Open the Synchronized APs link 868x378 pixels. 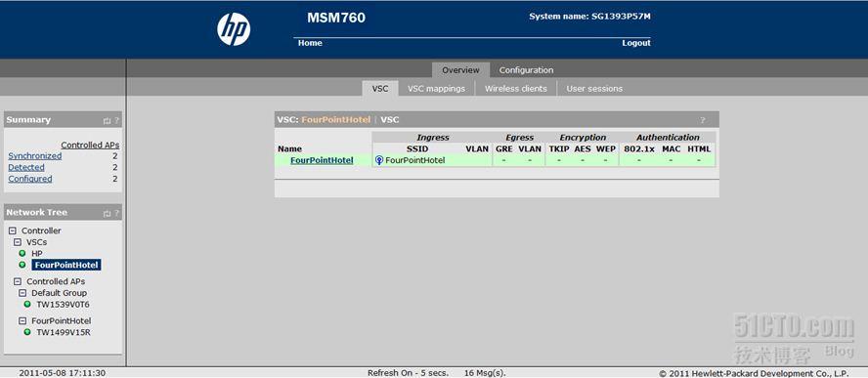coord(35,156)
